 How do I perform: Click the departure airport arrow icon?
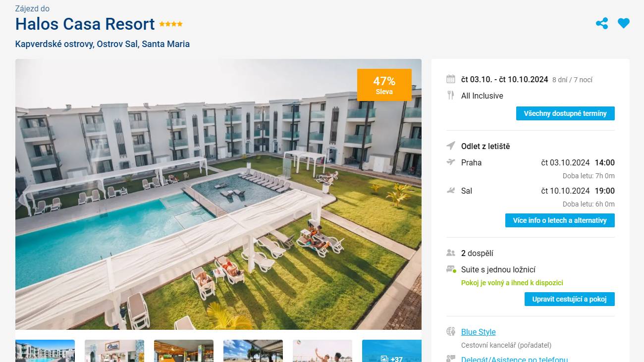coord(451,146)
